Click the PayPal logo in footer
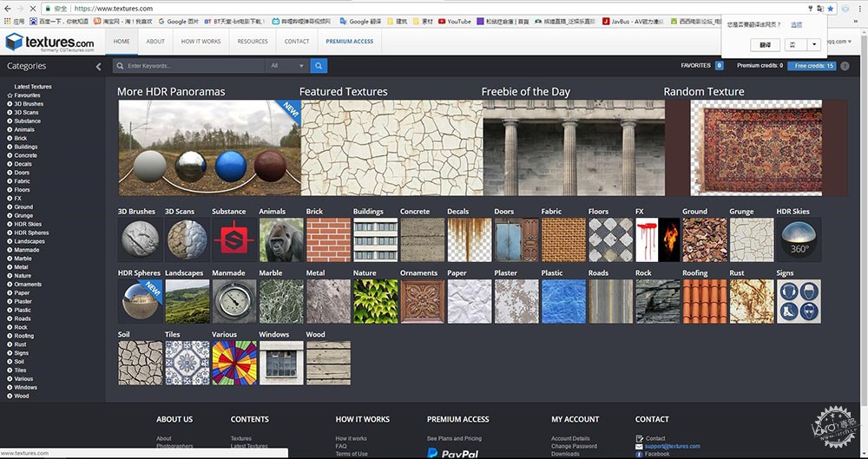 (x=453, y=454)
